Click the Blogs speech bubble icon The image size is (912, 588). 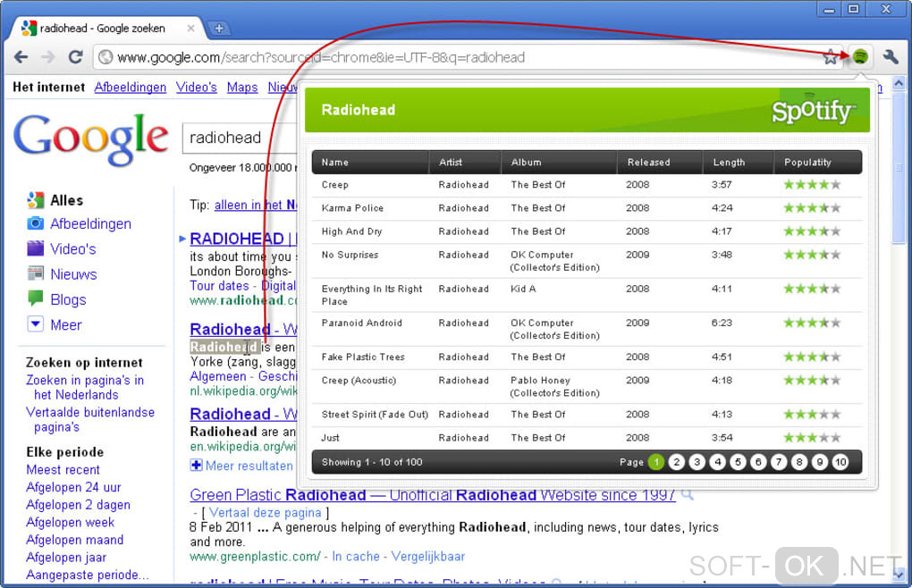click(36, 298)
